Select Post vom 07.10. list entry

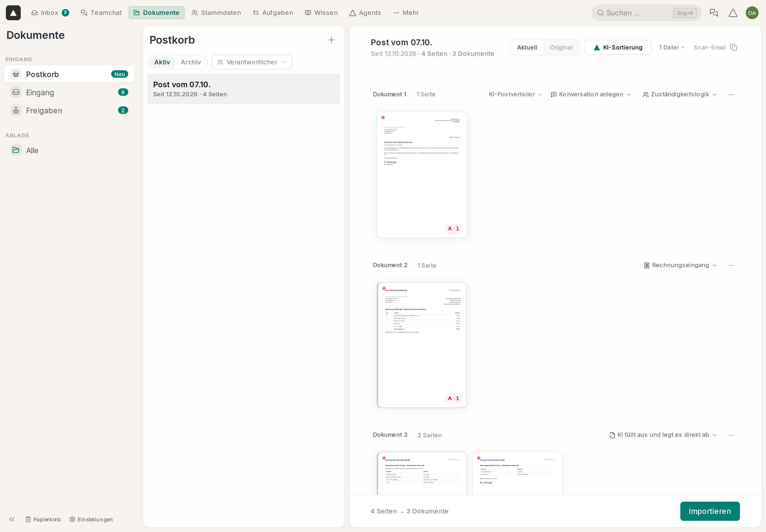pos(243,89)
